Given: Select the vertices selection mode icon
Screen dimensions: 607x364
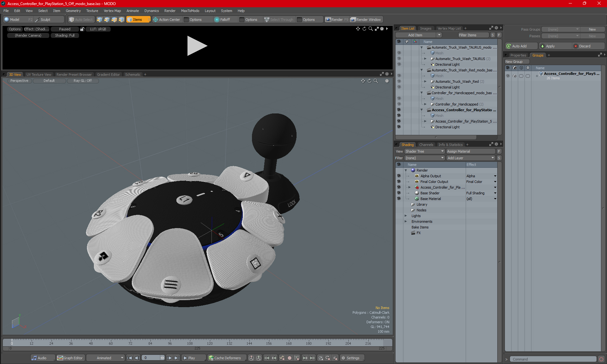Looking at the screenshot, I should pos(100,20).
